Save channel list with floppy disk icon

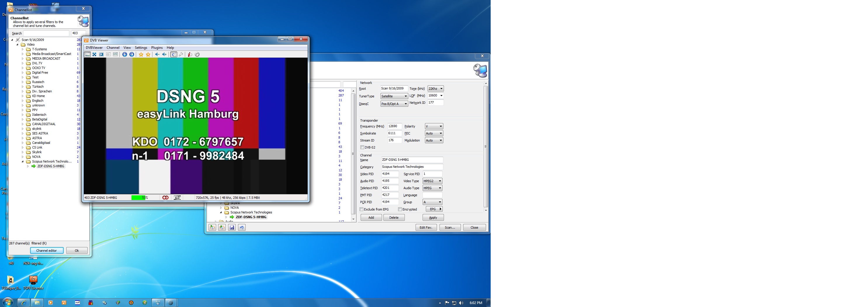tap(232, 227)
